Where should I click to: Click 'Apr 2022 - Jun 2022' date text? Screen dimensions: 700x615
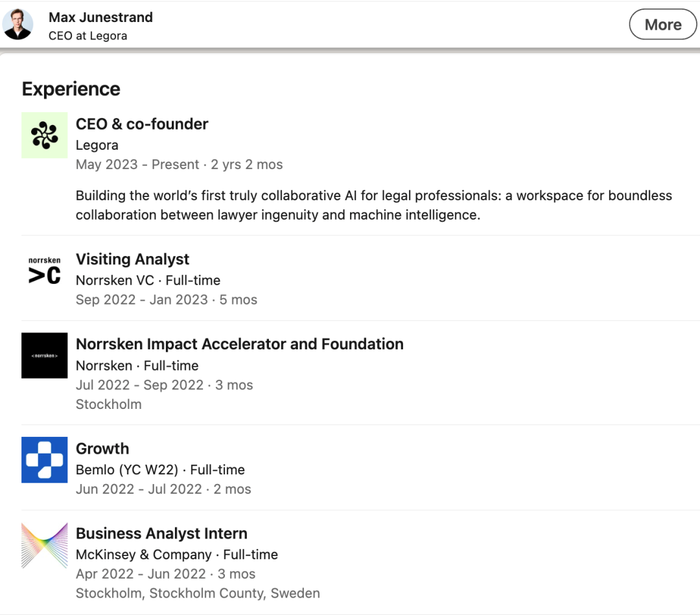tap(141, 574)
